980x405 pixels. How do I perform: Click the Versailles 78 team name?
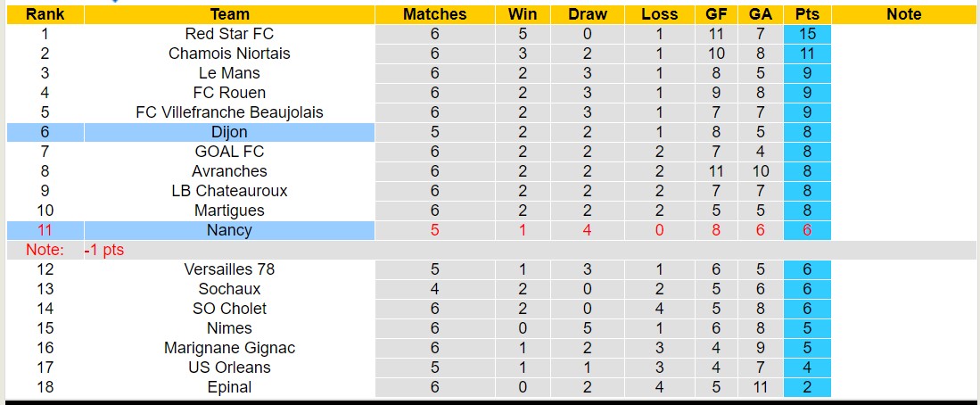click(x=229, y=269)
